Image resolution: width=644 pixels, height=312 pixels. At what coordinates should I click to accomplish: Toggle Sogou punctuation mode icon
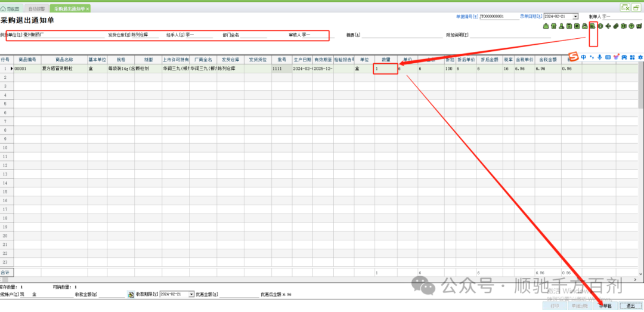(592, 57)
